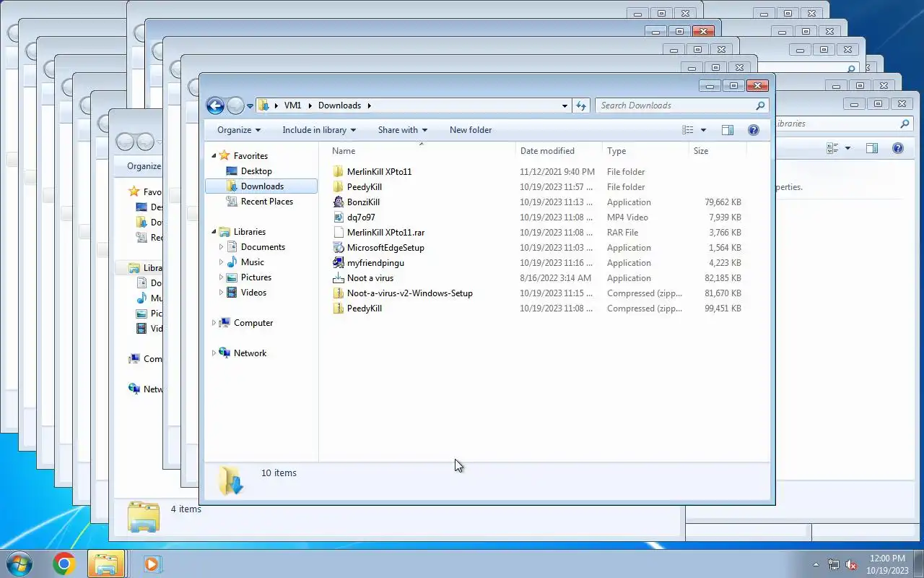924x578 pixels.
Task: Launch Google Chrome from the taskbar
Action: click(x=64, y=564)
